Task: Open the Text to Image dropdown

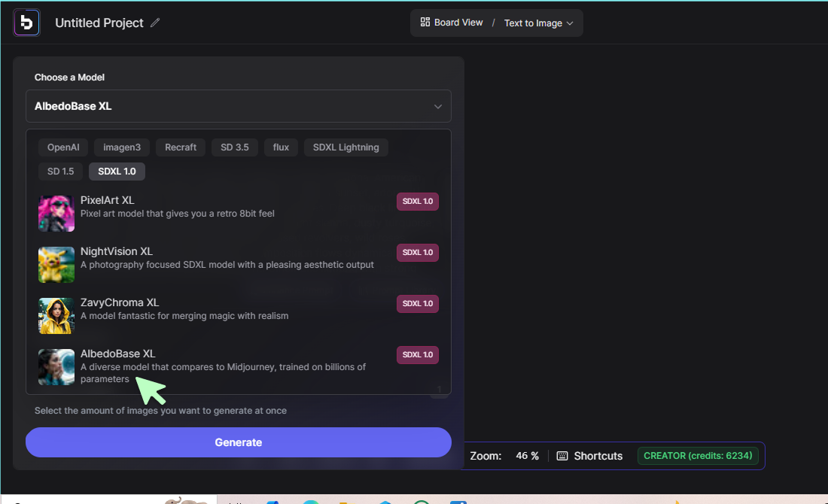Action: pos(539,23)
